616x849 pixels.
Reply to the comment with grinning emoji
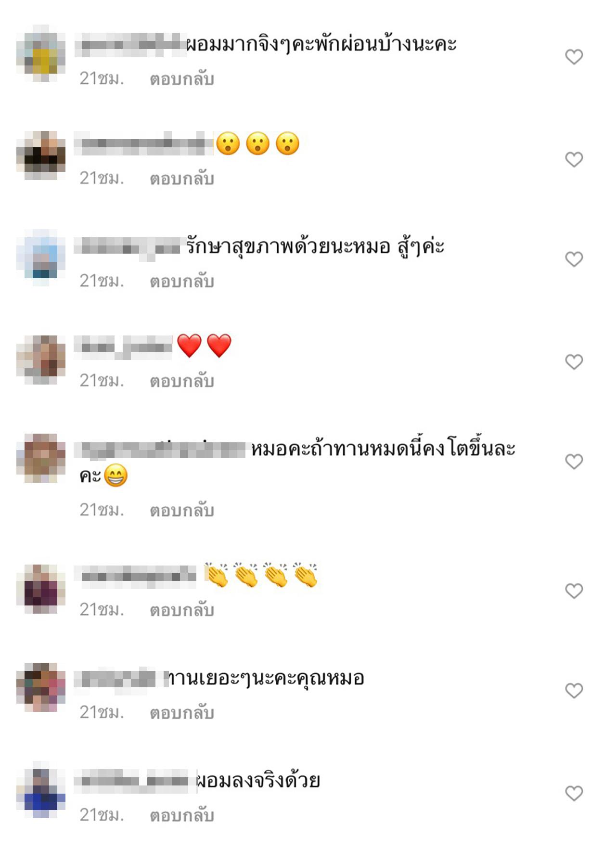pos(182,510)
